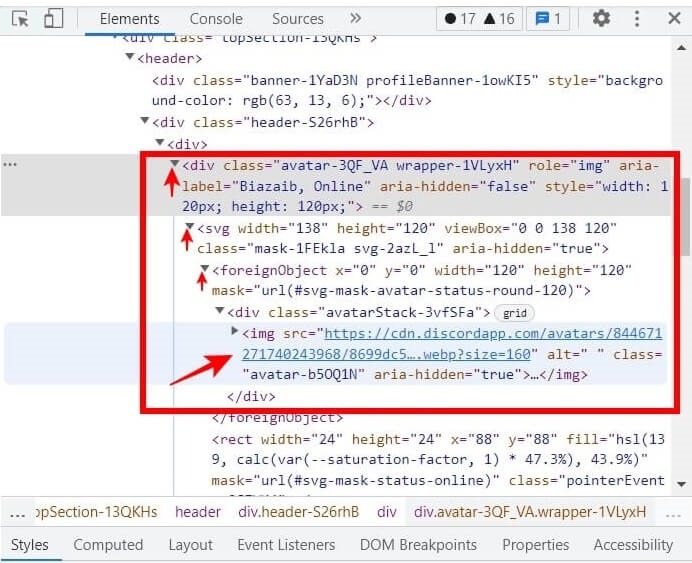Click the errors and warnings counter
Viewport: 692px width, 563px height.
(478, 19)
